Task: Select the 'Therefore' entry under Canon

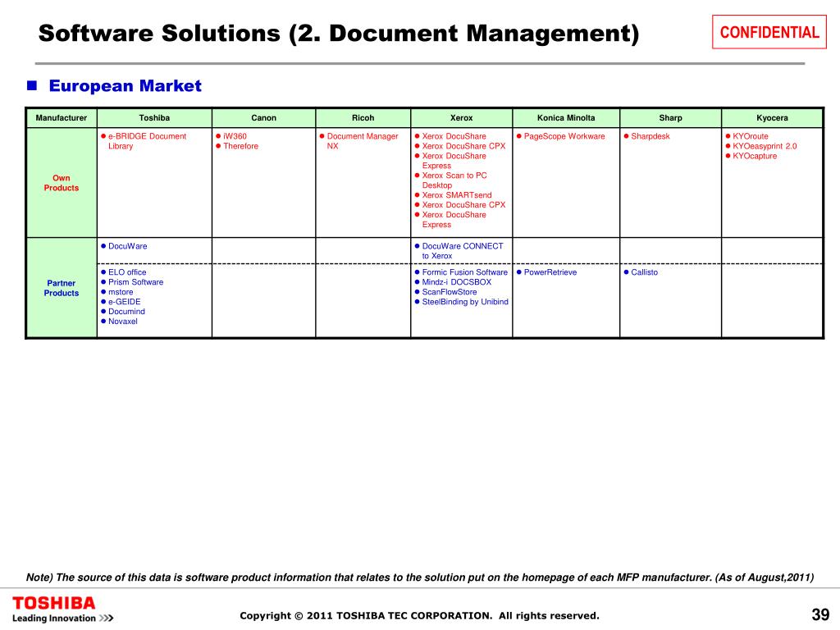Action: (x=240, y=146)
